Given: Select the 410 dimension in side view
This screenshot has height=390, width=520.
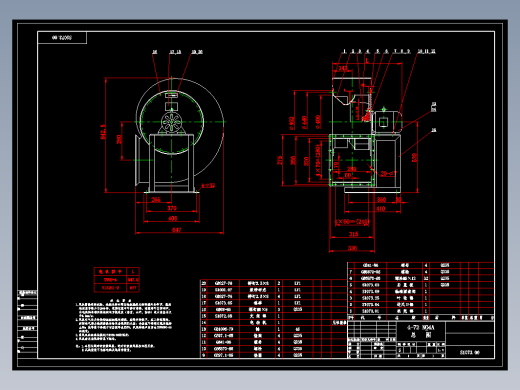Looking at the screenshot, I should point(380,209).
